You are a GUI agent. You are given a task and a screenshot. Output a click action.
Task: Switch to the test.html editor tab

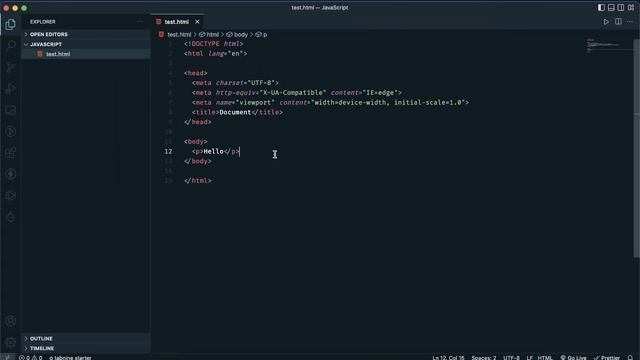pos(176,22)
